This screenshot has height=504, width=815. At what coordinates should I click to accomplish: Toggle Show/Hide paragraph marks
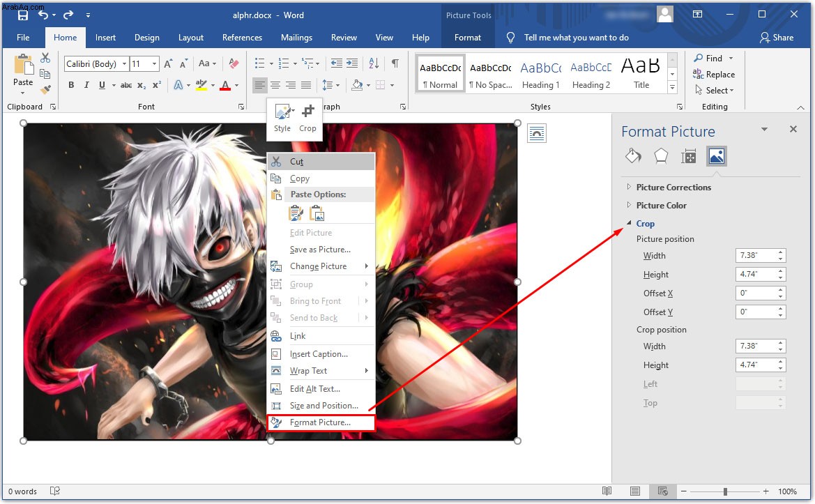[x=395, y=63]
